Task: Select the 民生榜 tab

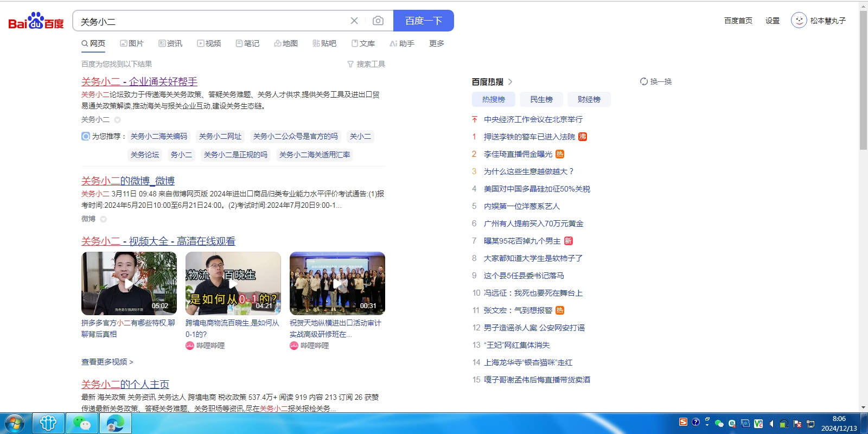Action: 541,99
